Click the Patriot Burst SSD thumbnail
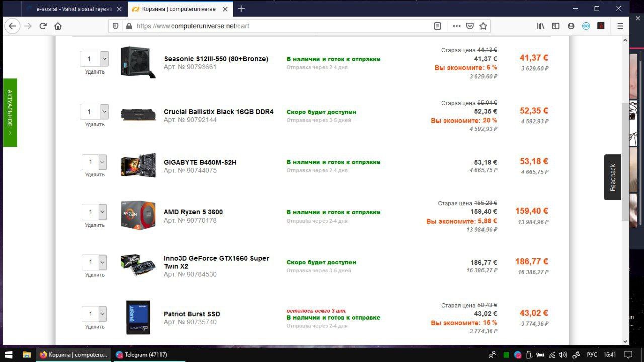Viewport: 644px width, 362px height. [138, 317]
